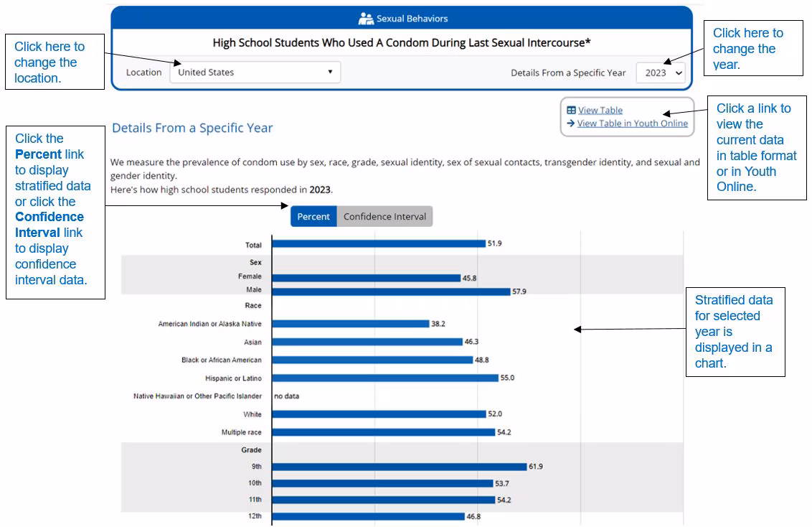Select the Percent tab above the chart
This screenshot has width=812, height=527.
pyautogui.click(x=313, y=215)
